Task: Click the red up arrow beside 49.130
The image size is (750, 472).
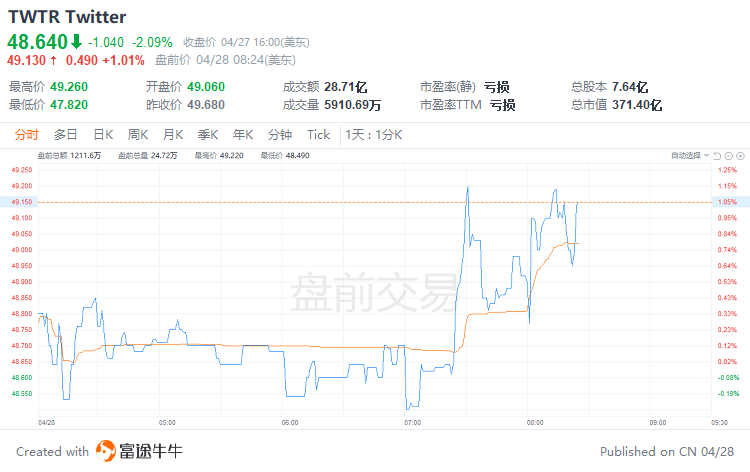Action: [54, 60]
